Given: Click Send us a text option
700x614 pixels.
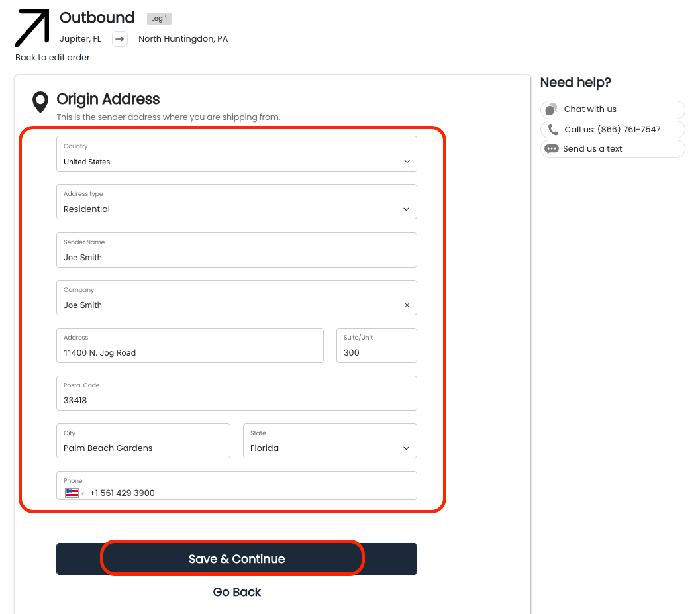Looking at the screenshot, I should [613, 149].
